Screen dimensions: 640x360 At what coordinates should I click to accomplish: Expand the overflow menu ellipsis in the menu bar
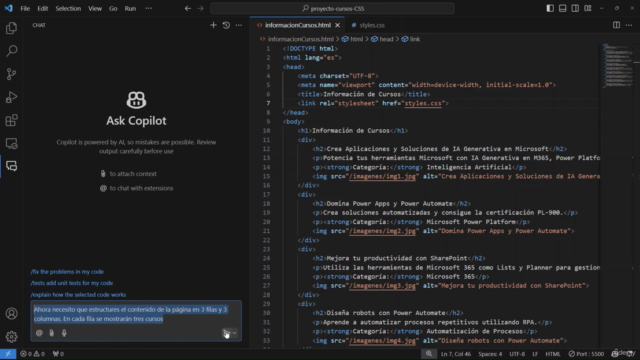coord(149,8)
